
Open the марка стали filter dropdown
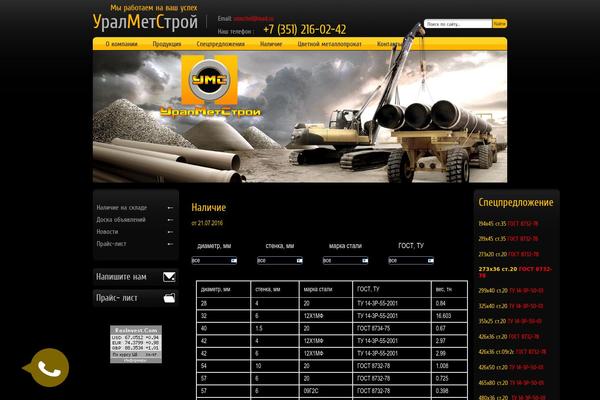(346, 261)
